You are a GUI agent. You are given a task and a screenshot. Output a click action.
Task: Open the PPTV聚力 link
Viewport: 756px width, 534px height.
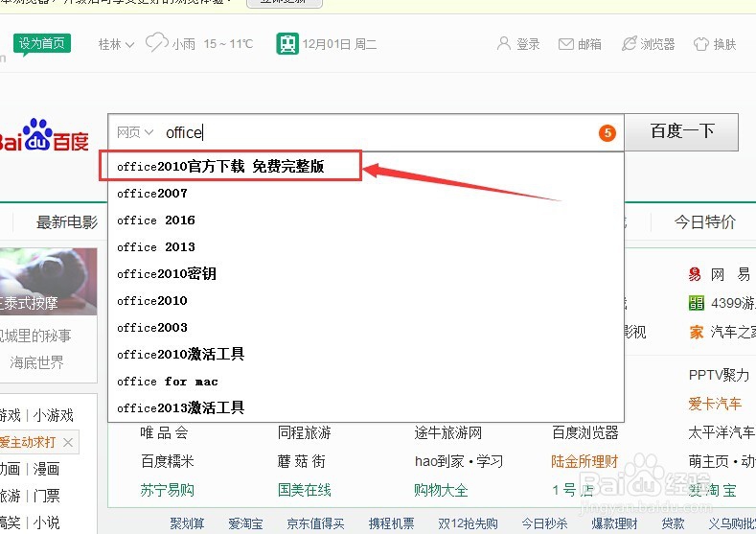coord(719,375)
